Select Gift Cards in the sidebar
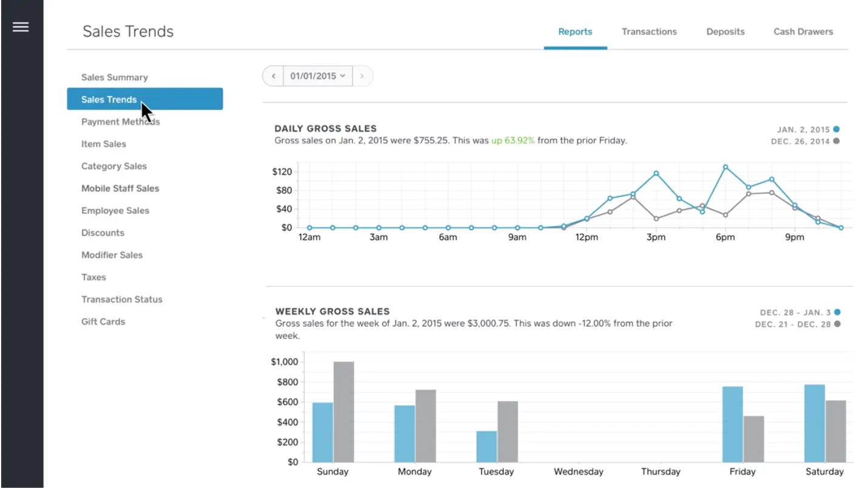The width and height of the screenshot is (868, 489). (103, 321)
